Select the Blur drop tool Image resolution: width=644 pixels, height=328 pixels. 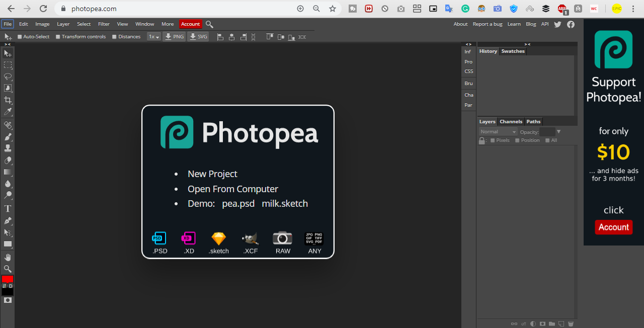[x=8, y=183]
